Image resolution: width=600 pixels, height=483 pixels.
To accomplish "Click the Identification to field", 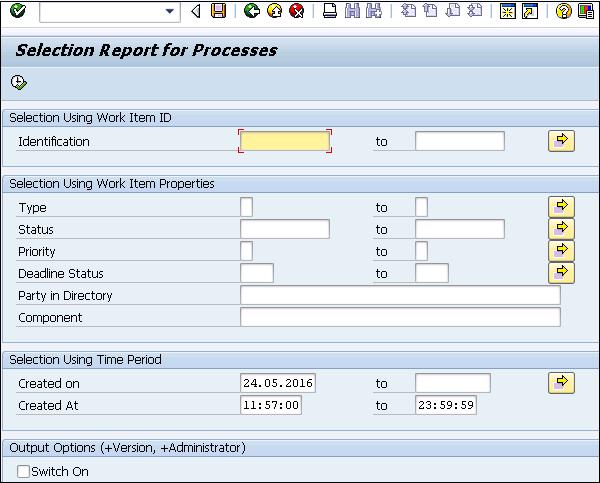I will (x=460, y=141).
